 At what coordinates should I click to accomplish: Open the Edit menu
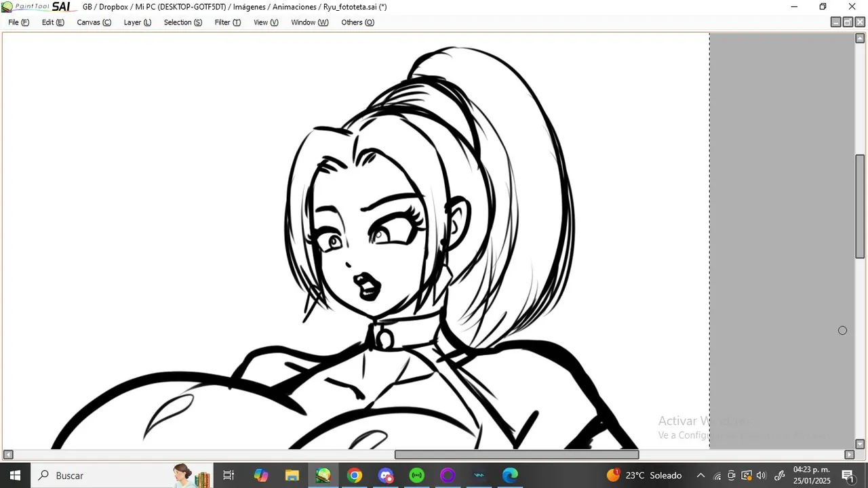click(x=53, y=22)
